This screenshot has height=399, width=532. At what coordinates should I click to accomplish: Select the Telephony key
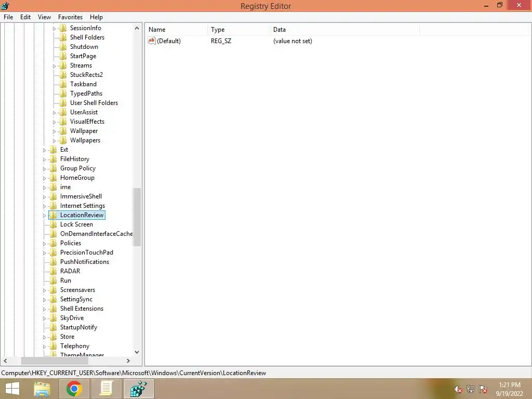75,346
